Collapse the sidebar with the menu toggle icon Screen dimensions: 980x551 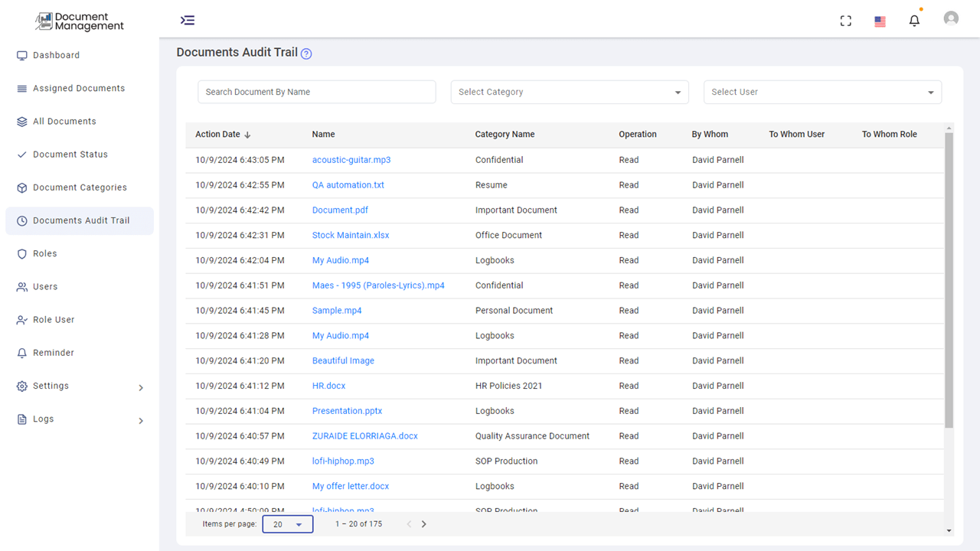click(188, 20)
